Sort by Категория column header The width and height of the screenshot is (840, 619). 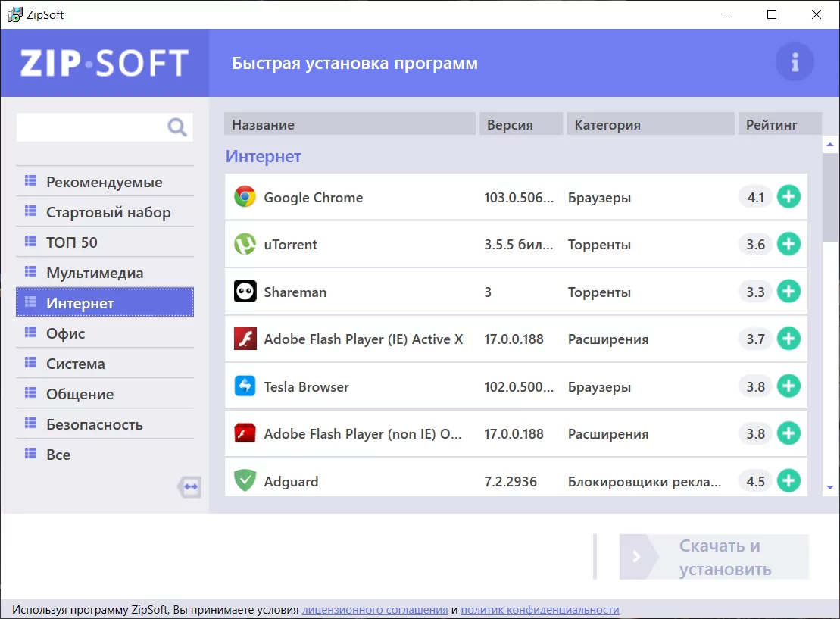coord(651,124)
